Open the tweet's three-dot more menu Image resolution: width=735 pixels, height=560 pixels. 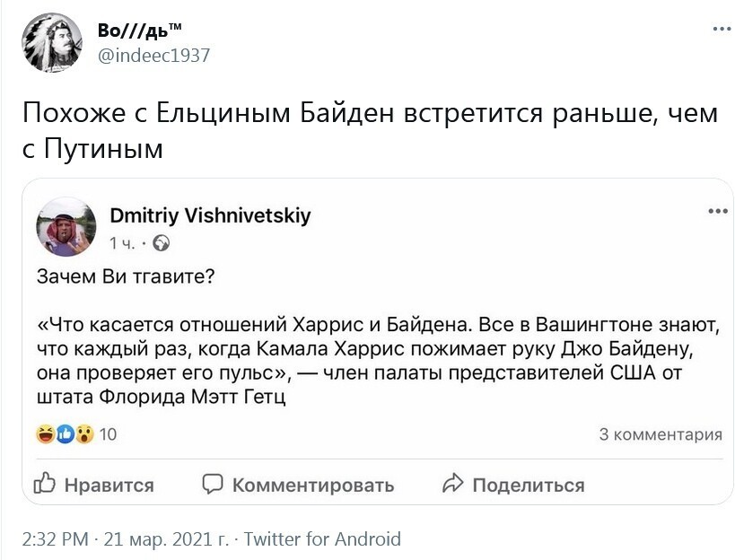click(x=722, y=29)
